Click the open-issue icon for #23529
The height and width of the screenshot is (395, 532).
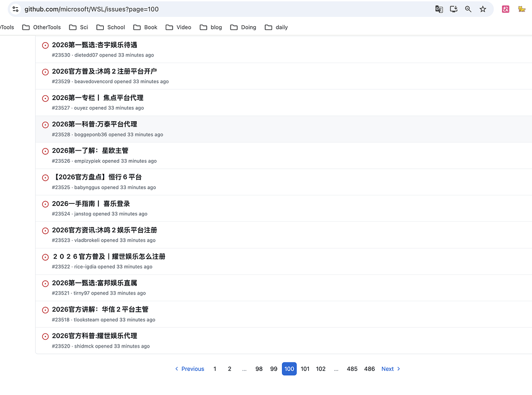pyautogui.click(x=45, y=72)
